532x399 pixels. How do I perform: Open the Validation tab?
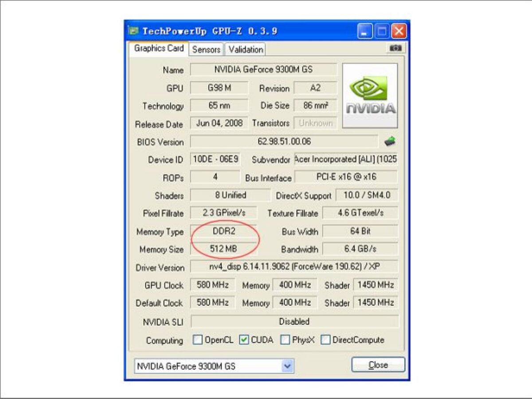[x=246, y=50]
